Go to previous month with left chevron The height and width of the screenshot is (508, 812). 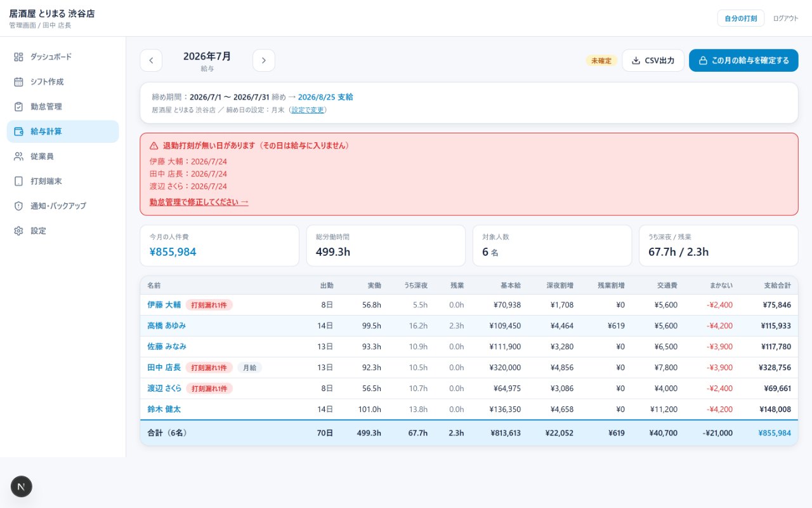(x=151, y=60)
